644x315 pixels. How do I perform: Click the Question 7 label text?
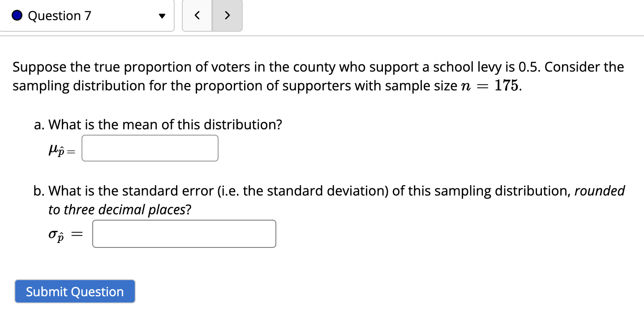59,15
